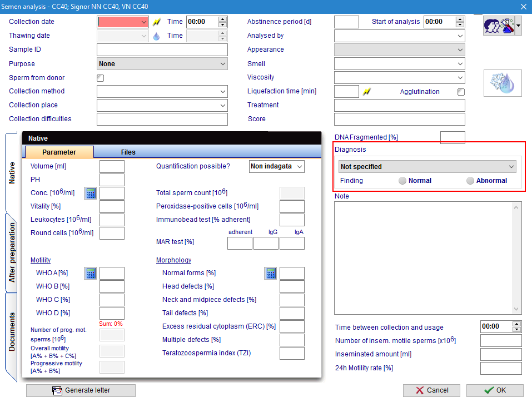This screenshot has width=532, height=402.
Task: Enable the Agglutination checkbox
Action: click(x=461, y=92)
